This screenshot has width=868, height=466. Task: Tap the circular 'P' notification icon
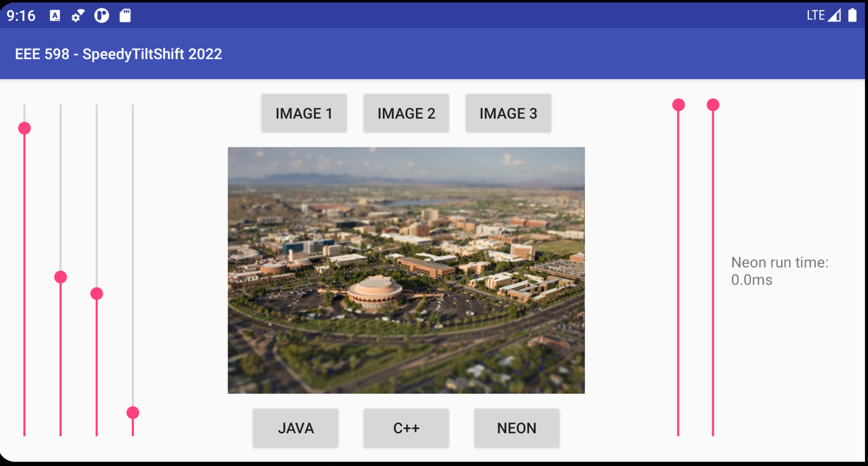(x=101, y=16)
